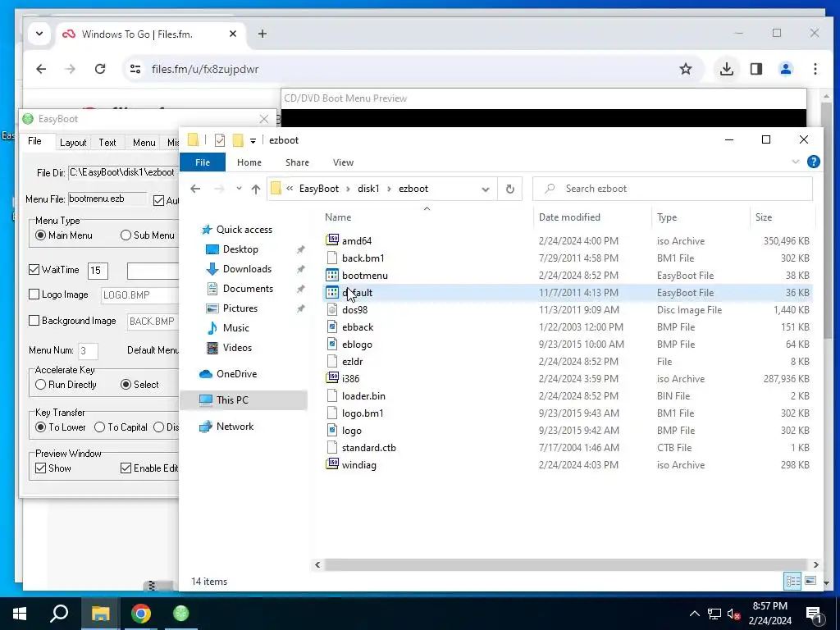Expand breadcrumb chevron after EasyBoot

pos(348,189)
